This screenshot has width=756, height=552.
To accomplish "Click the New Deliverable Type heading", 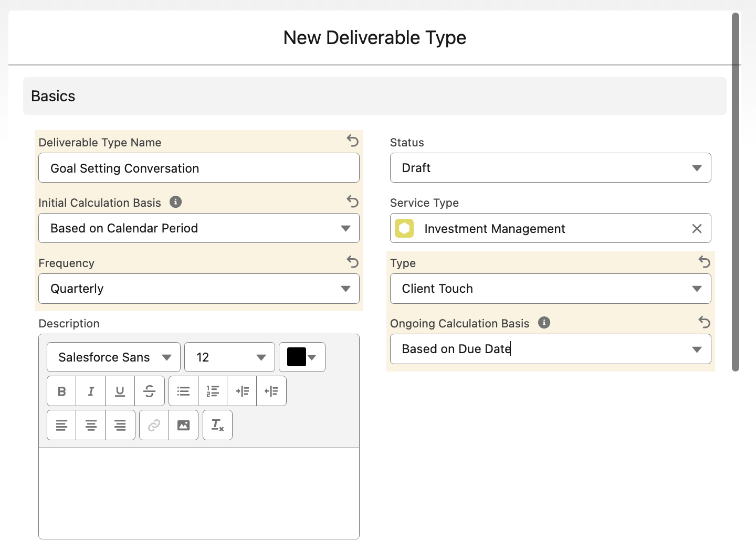I will pyautogui.click(x=375, y=38).
